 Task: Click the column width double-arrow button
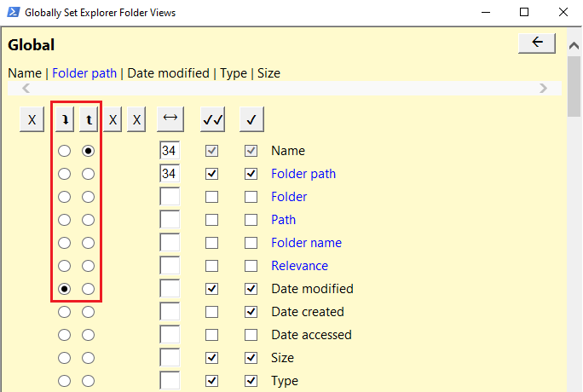point(170,119)
